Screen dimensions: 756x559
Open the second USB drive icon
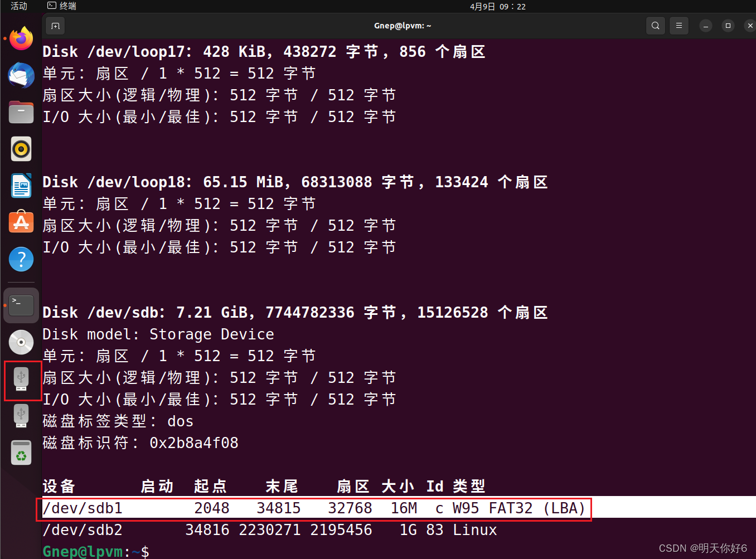pos(21,416)
